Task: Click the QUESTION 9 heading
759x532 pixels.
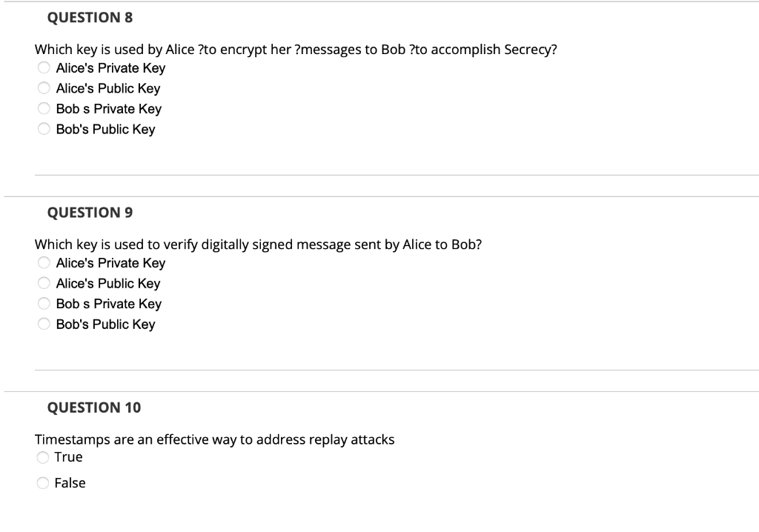Action: click(90, 212)
